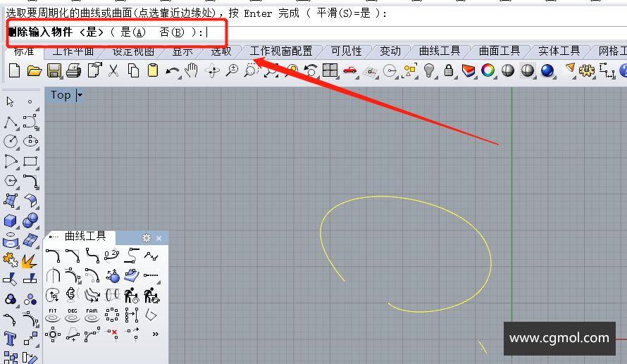Click the remove control point red X icon
Viewport: 627px width, 364px height.
[112, 335]
